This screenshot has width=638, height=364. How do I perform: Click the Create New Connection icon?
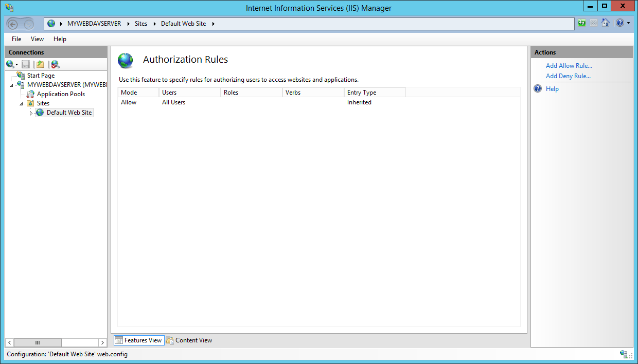(10, 64)
